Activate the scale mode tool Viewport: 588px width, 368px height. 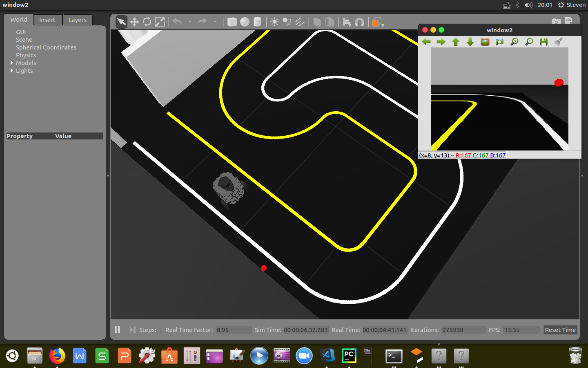point(160,22)
